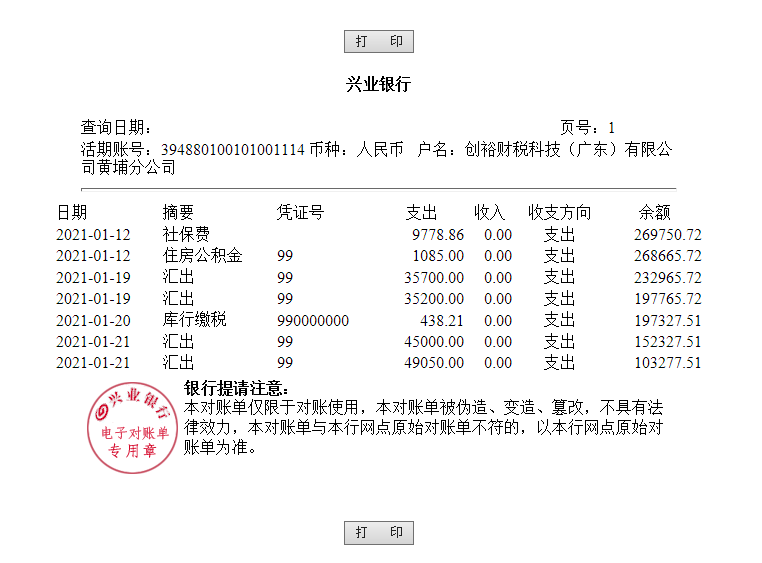Image resolution: width=762 pixels, height=563 pixels.
Task: Click the expense amount 9778.86
Action: (438, 235)
